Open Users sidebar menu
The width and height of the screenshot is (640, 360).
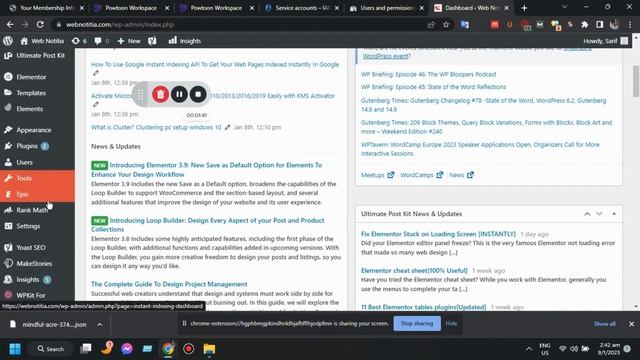click(x=37, y=162)
